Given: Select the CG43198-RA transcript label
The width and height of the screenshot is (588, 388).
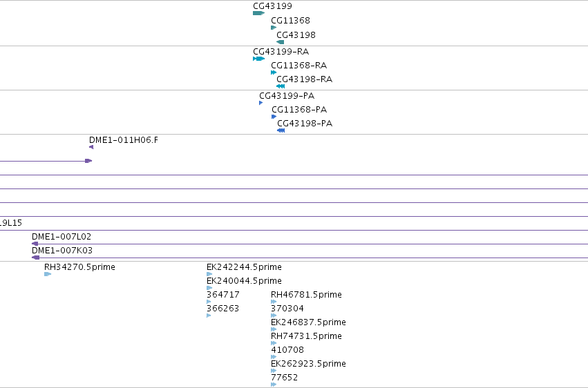Looking at the screenshot, I should point(305,79).
